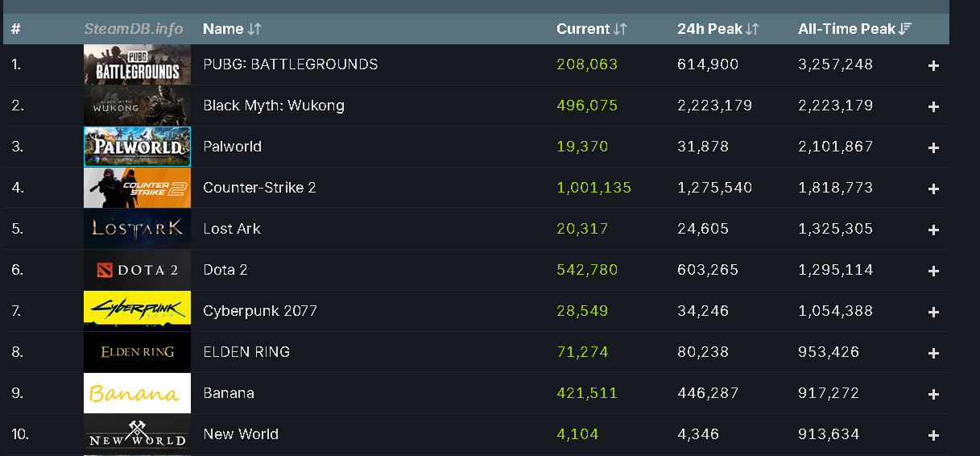
Task: Open Black Myth: Wukong name link
Action: pyautogui.click(x=274, y=106)
